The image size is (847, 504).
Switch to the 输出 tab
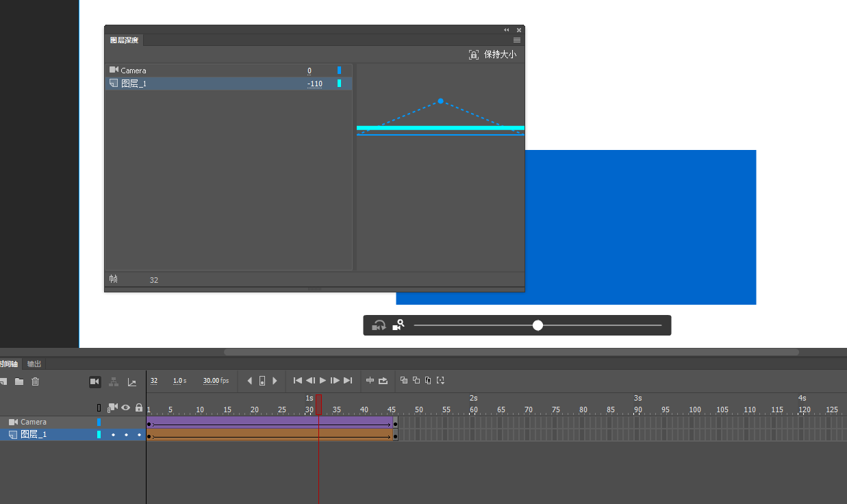[x=34, y=364]
